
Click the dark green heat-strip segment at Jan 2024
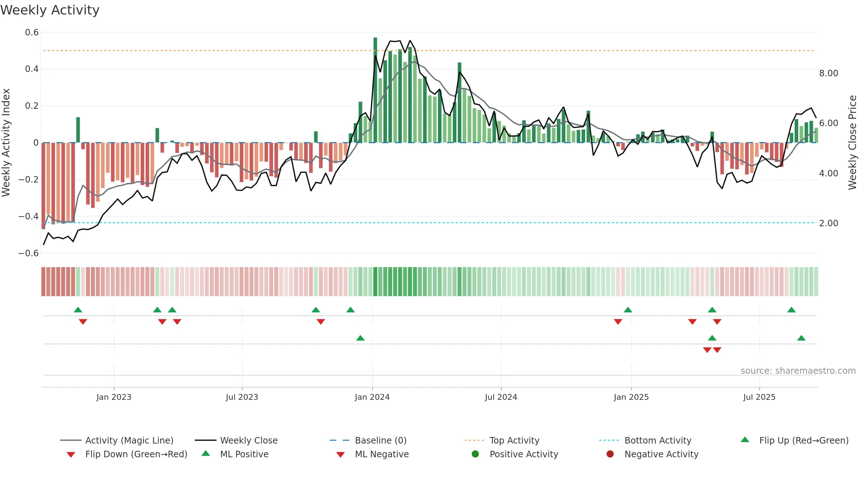click(x=375, y=282)
